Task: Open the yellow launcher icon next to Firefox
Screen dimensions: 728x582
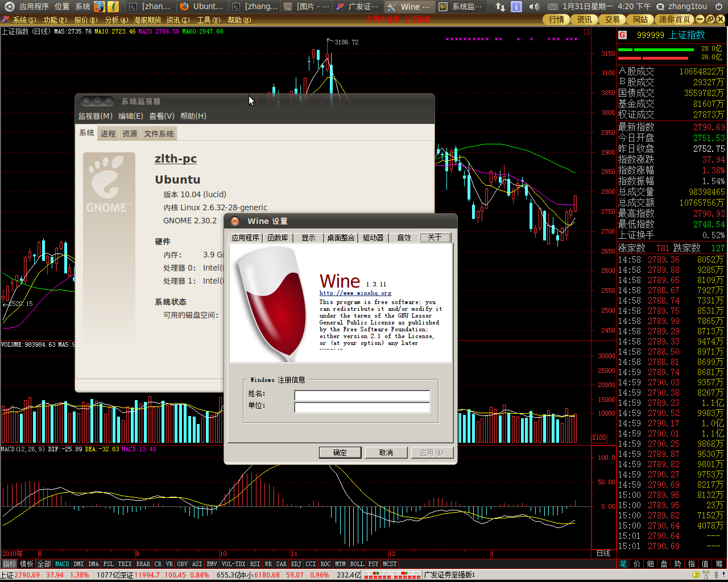Action: [x=113, y=6]
